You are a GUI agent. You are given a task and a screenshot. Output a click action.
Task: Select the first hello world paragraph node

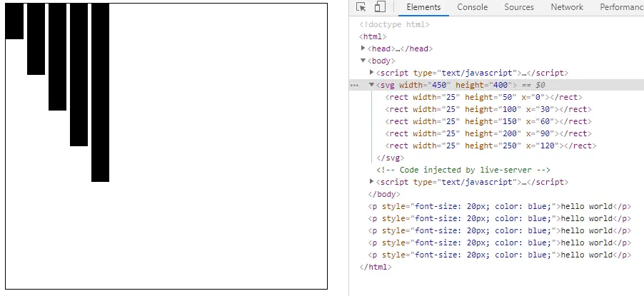click(500, 207)
